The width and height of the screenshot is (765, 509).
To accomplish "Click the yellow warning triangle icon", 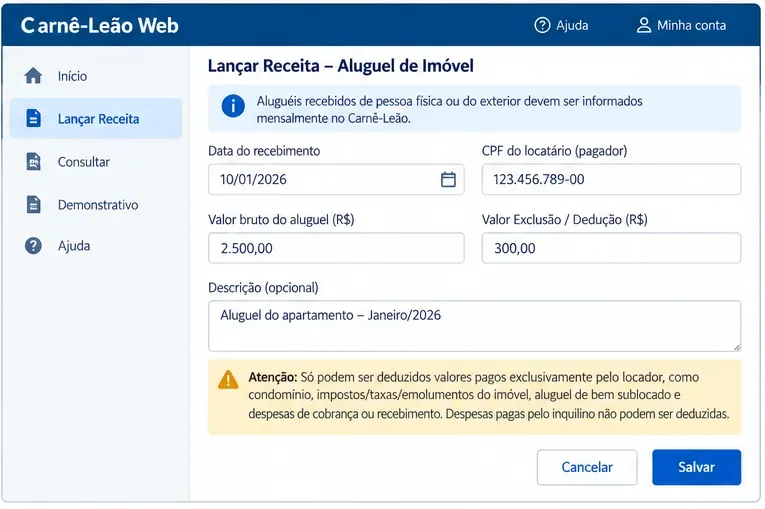I will (228, 380).
